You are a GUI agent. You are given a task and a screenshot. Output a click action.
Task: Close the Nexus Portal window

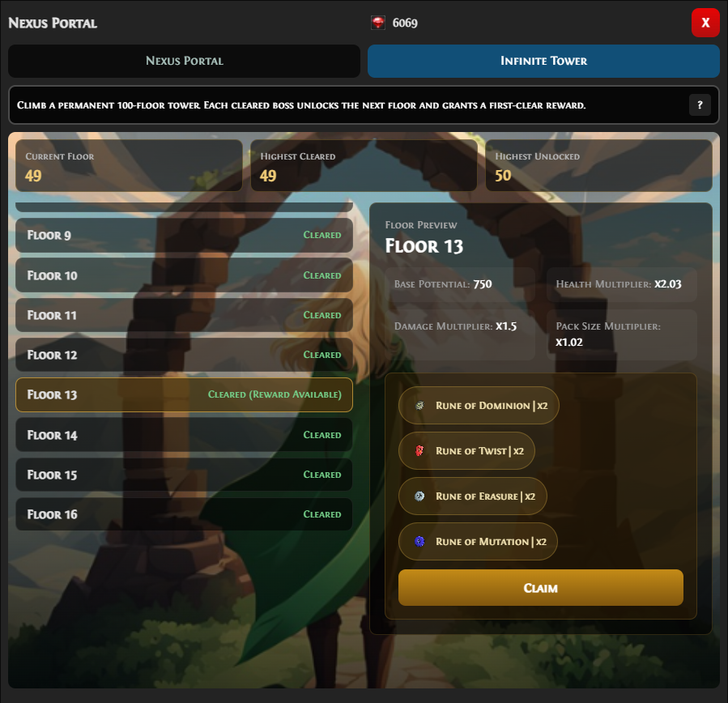tap(705, 23)
